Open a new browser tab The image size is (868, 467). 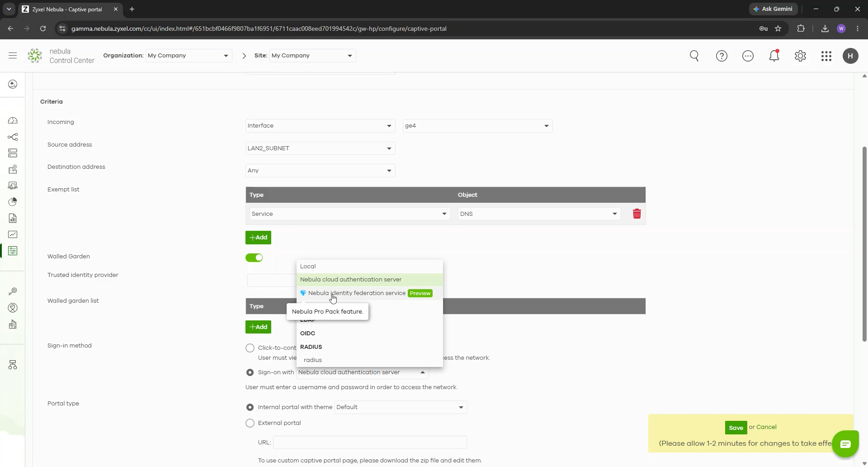(x=132, y=9)
